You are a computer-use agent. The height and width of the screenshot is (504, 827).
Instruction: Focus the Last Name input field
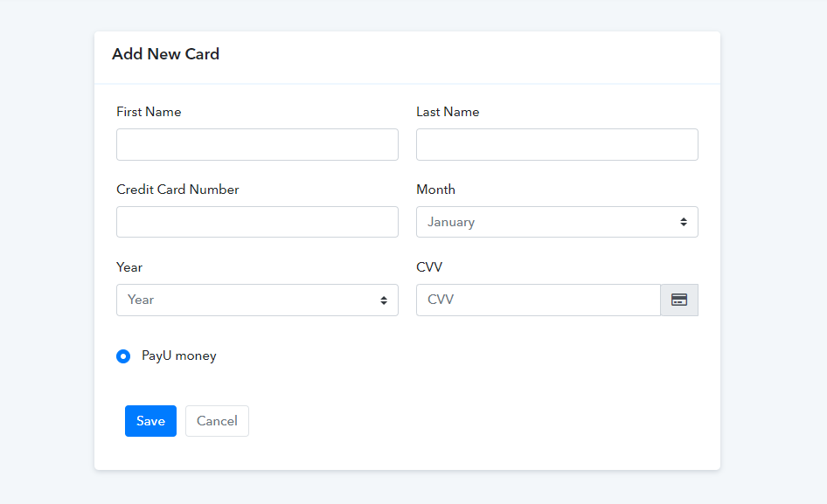[x=557, y=144]
